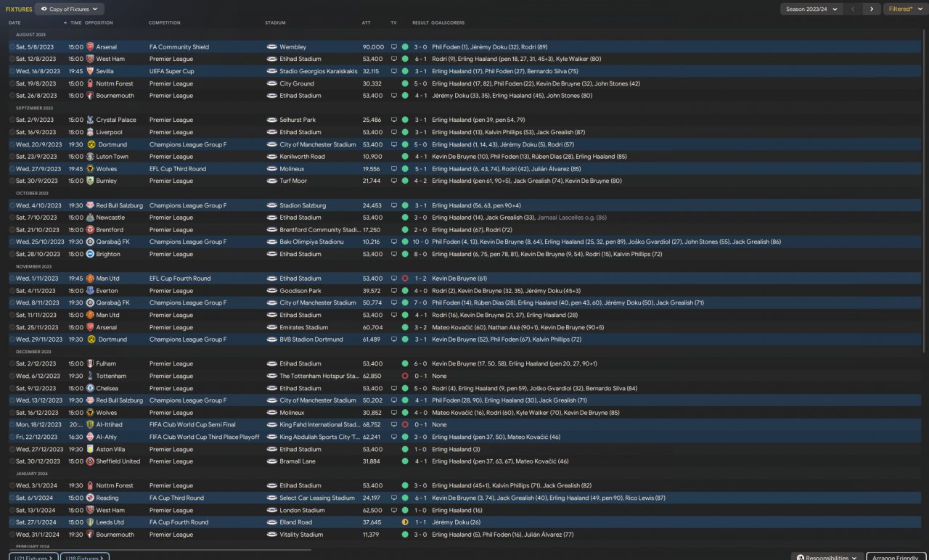The image size is (929, 560).
Task: Click the Newcastle club crest
Action: click(90, 218)
